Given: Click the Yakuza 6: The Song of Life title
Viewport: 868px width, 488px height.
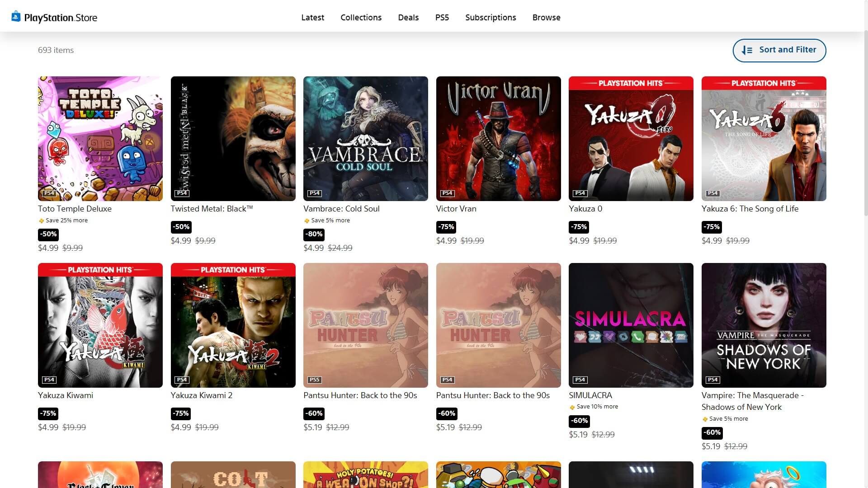Looking at the screenshot, I should [750, 209].
